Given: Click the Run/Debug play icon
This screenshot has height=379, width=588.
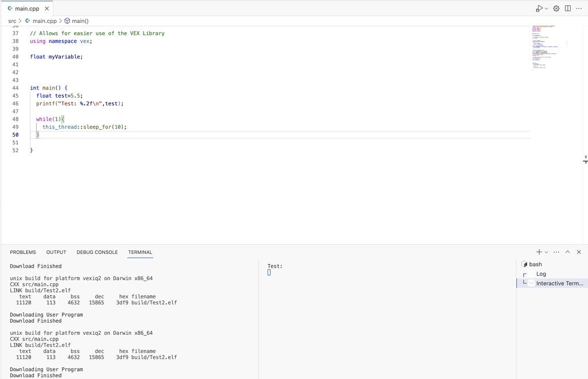Looking at the screenshot, I should click(x=539, y=8).
